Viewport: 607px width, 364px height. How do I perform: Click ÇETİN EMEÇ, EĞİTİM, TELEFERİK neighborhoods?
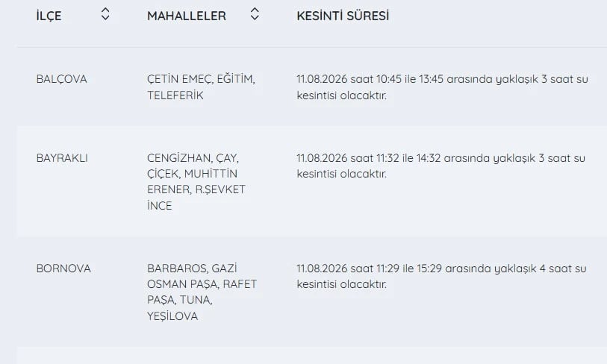[x=201, y=87]
